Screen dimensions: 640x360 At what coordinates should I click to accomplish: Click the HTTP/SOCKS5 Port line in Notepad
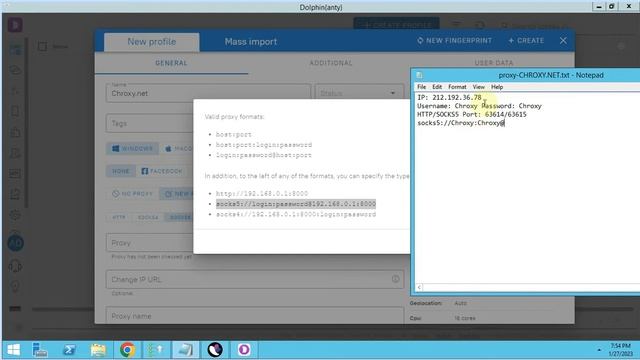[472, 115]
